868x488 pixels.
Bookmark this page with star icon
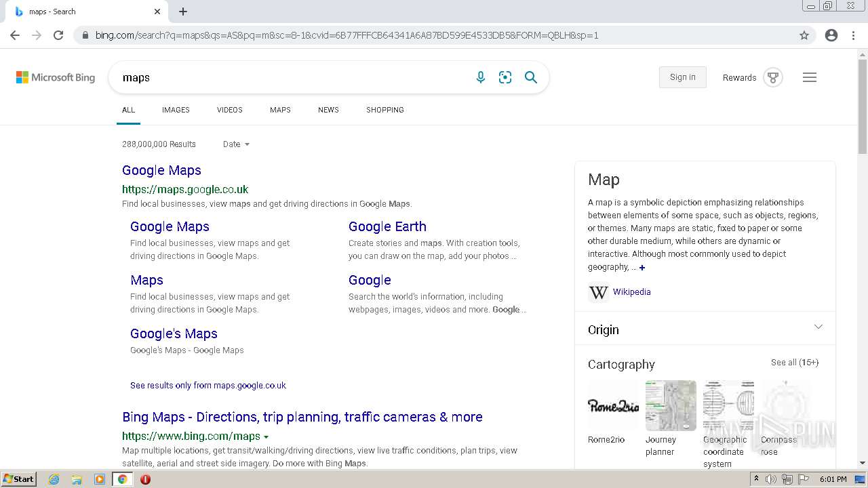[804, 35]
